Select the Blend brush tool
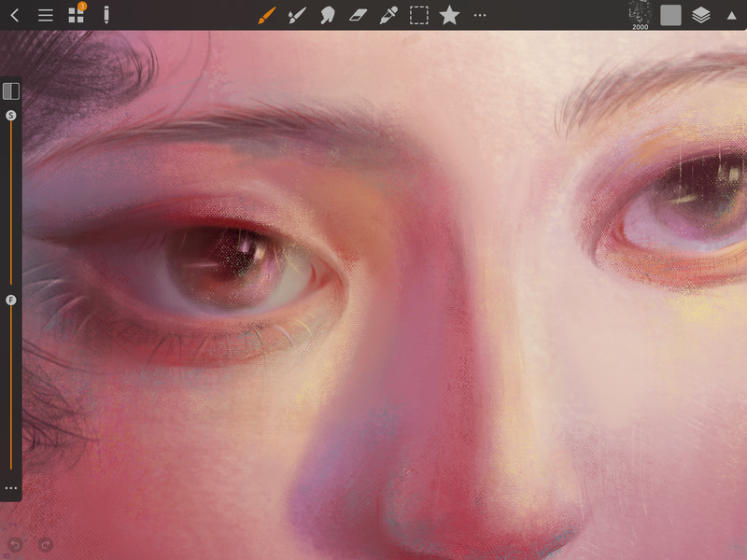The height and width of the screenshot is (560, 747). [297, 15]
